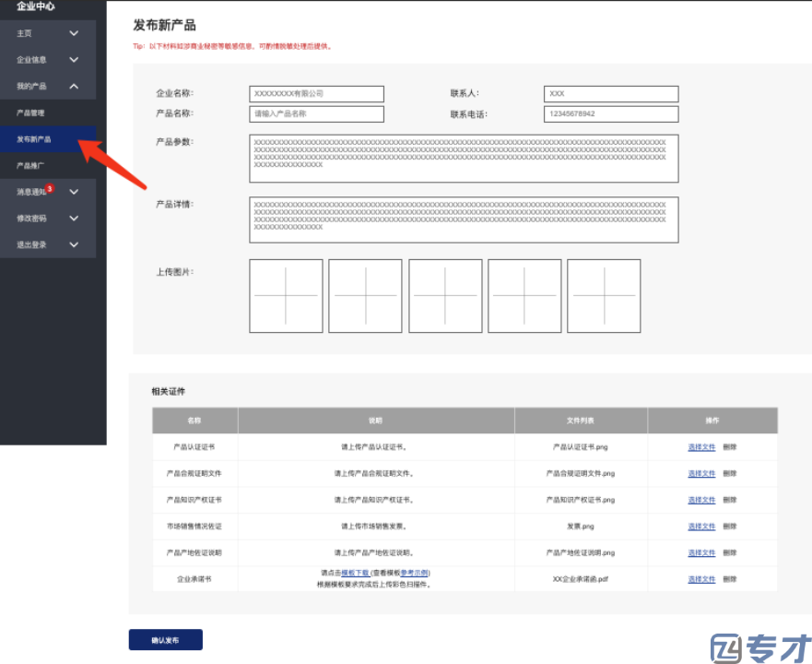Viewport: 812px width, 664px height.
Task: 点击联系电话输入框
Action: pos(610,113)
